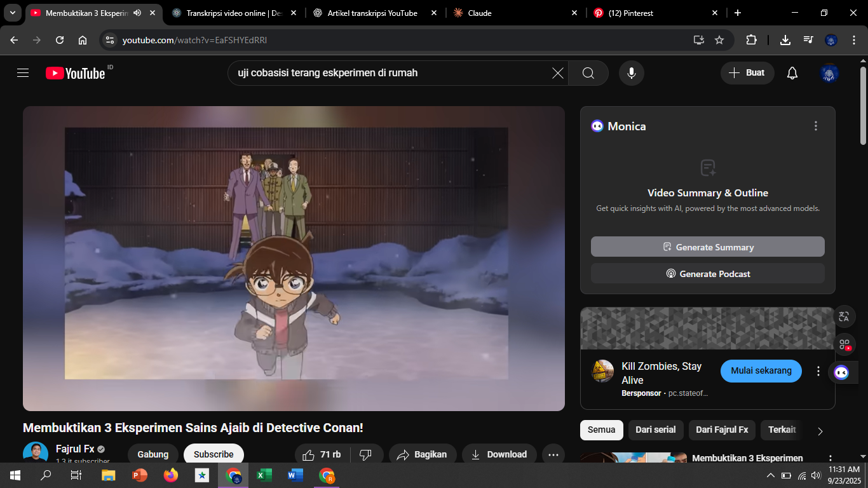This screenshot has height=488, width=868.
Task: Select the Terkait filter chip
Action: coord(782,430)
